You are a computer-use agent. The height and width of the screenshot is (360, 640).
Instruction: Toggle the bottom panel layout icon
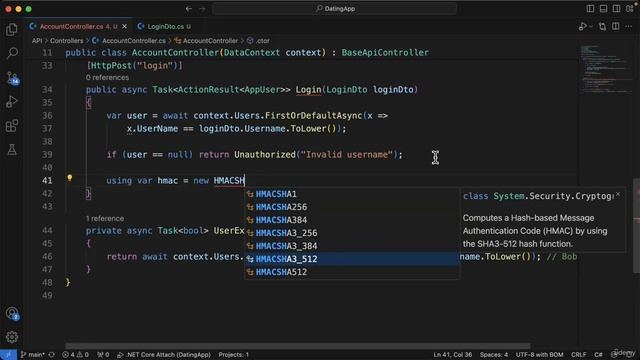pyautogui.click(x=603, y=9)
